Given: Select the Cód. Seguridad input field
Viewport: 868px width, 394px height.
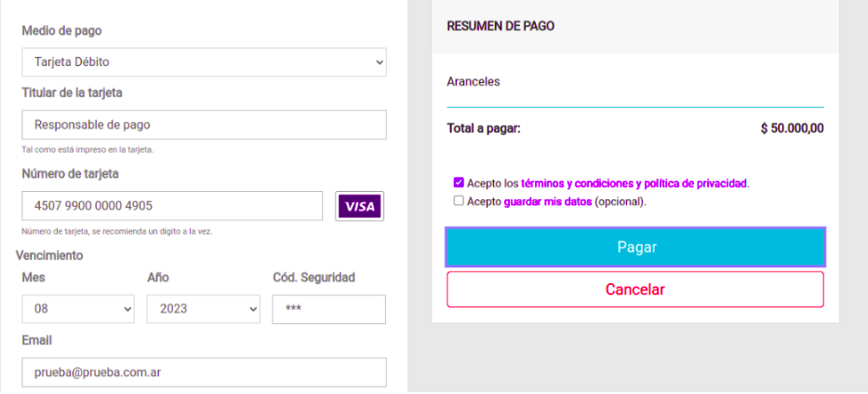Looking at the screenshot, I should pyautogui.click(x=328, y=309).
